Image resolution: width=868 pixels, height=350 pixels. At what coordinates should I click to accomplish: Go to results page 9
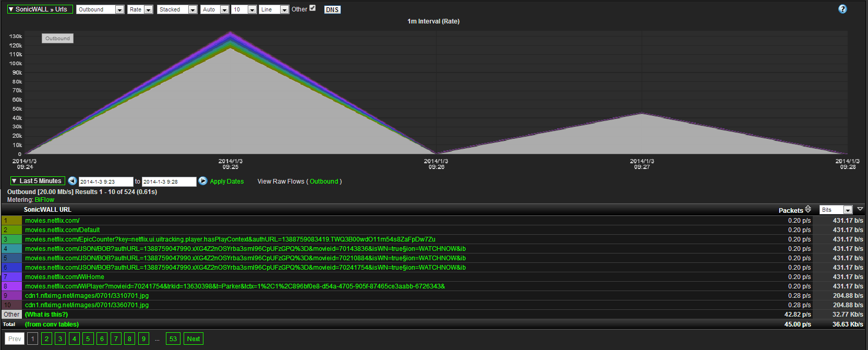(143, 339)
